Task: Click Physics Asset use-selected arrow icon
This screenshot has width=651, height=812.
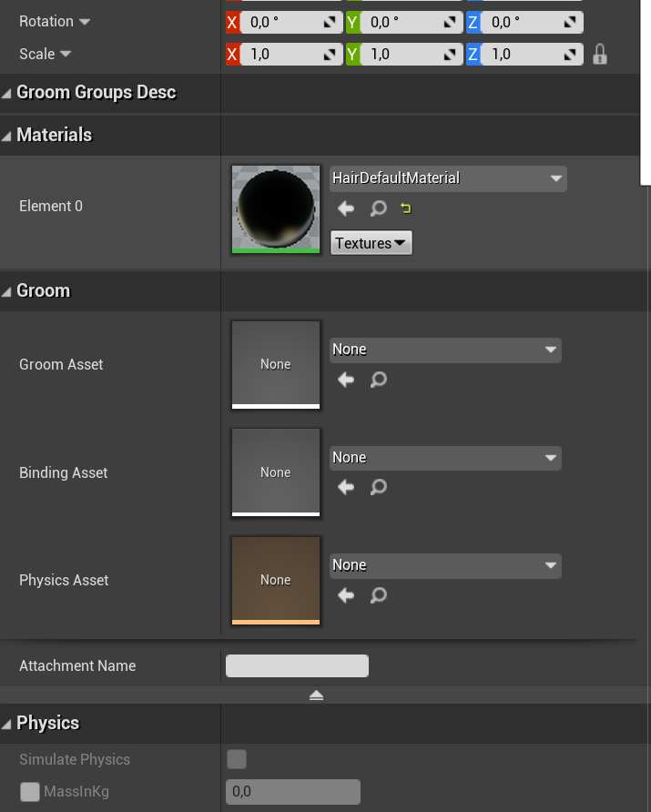Action: tap(346, 595)
